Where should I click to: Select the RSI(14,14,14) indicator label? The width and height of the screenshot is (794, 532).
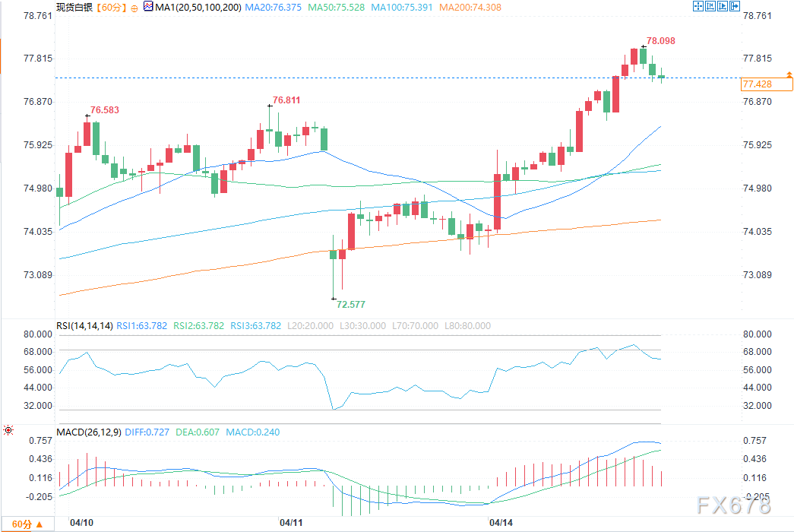(x=84, y=326)
